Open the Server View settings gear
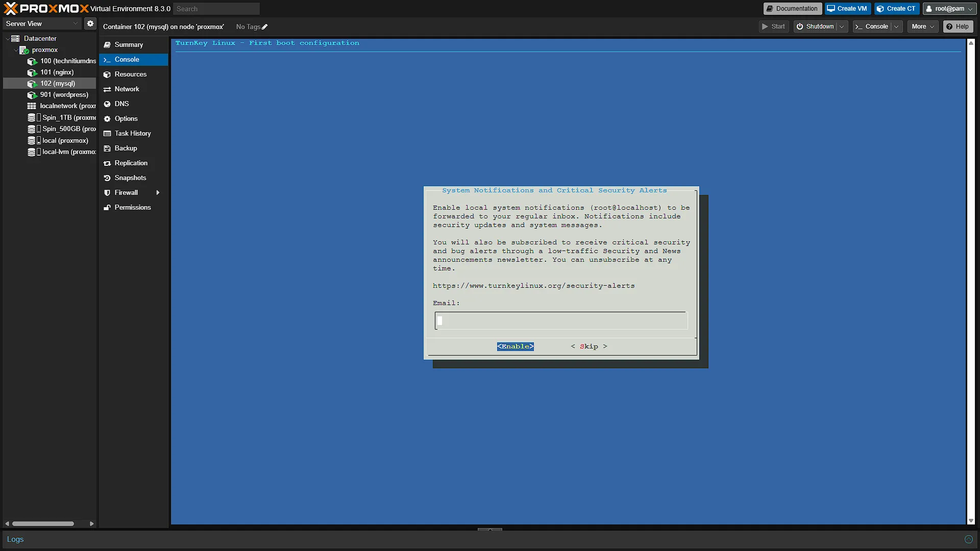The image size is (980, 551). pyautogui.click(x=90, y=23)
